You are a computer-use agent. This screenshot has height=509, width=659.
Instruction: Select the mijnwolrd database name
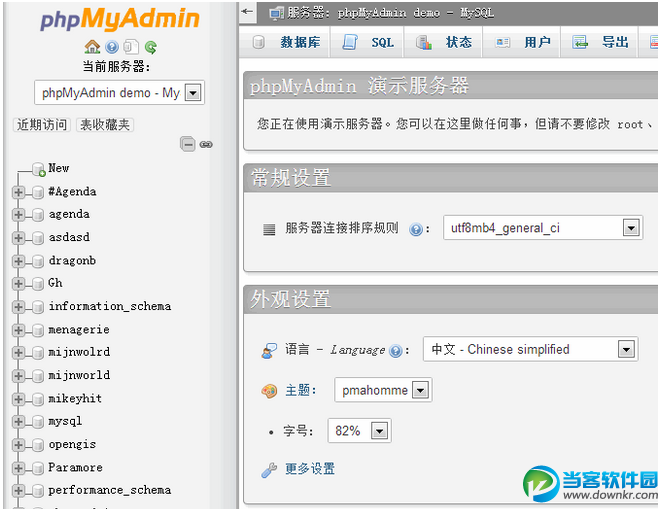[x=79, y=352]
